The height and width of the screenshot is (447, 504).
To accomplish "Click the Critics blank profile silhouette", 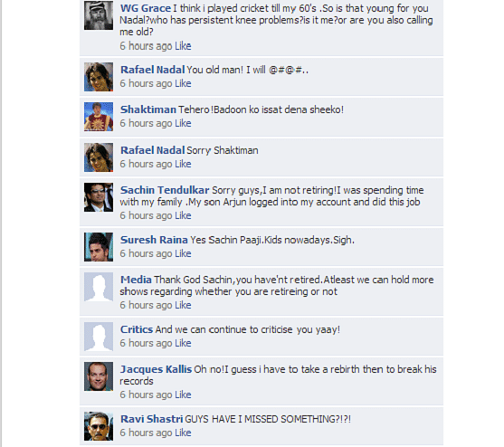I will click(x=99, y=337).
